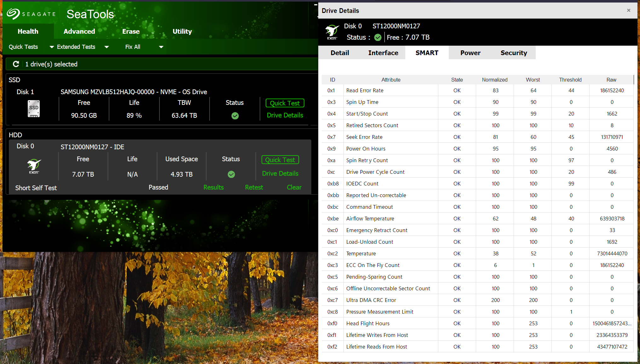640x364 pixels.
Task: Select the Disk 0 ST12000NM0127 drive entry
Action: click(x=160, y=167)
